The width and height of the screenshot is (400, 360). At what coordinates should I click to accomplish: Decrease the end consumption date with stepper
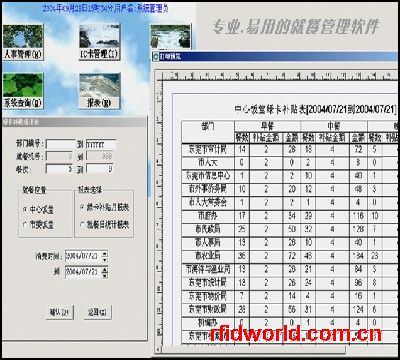(105, 275)
